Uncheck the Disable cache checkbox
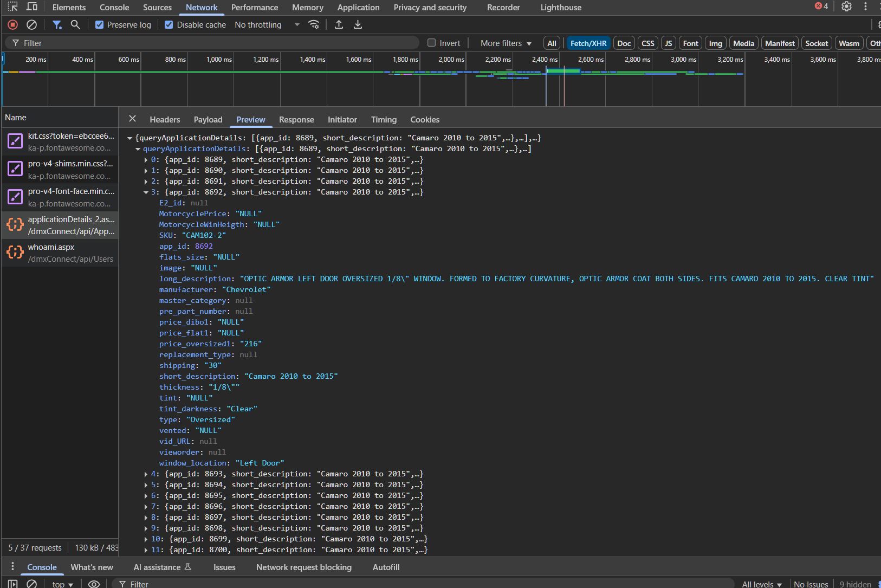 pyautogui.click(x=169, y=24)
